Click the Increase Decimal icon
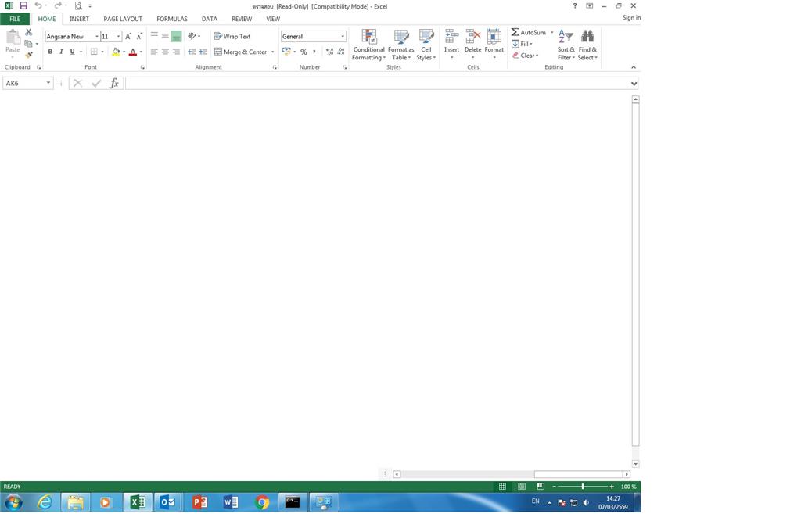801x532 pixels. [329, 52]
